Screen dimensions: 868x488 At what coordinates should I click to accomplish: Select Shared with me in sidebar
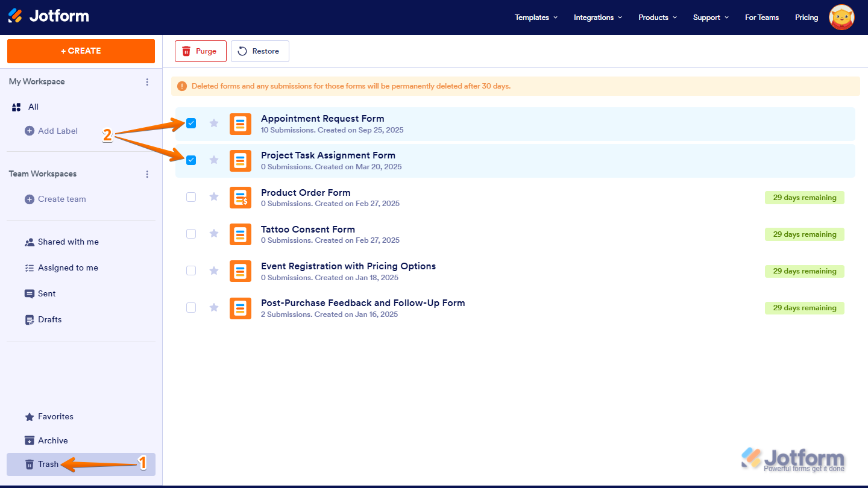tap(68, 241)
